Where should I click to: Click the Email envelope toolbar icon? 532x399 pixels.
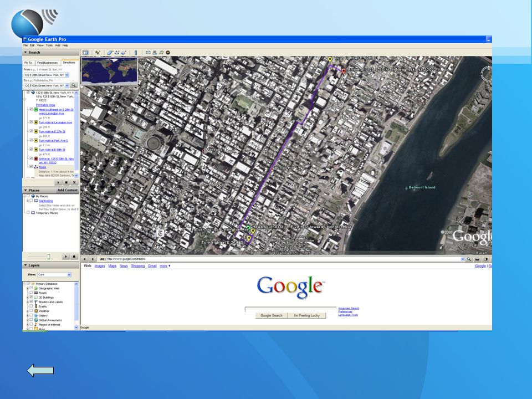[149, 53]
